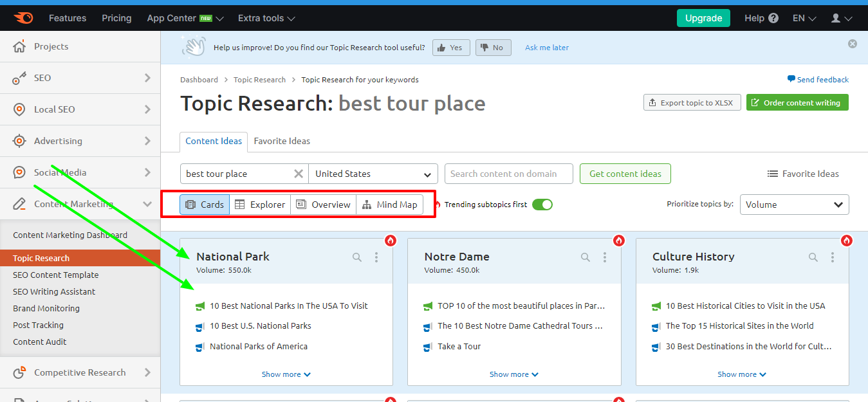Click the megaphone beside 'Take a Tour'
The image size is (868, 402).
tap(428, 347)
